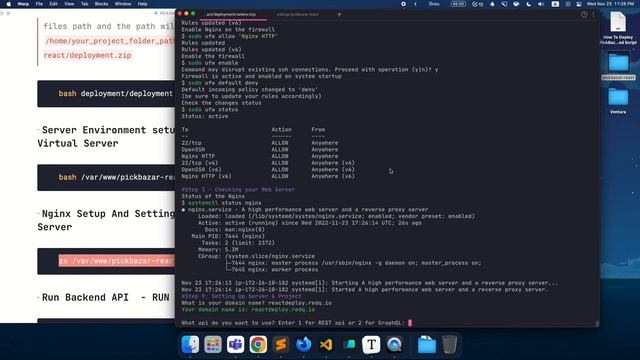Focus the REST or GraphQL prompt input
Screen dimensions: 640x360
410,323
